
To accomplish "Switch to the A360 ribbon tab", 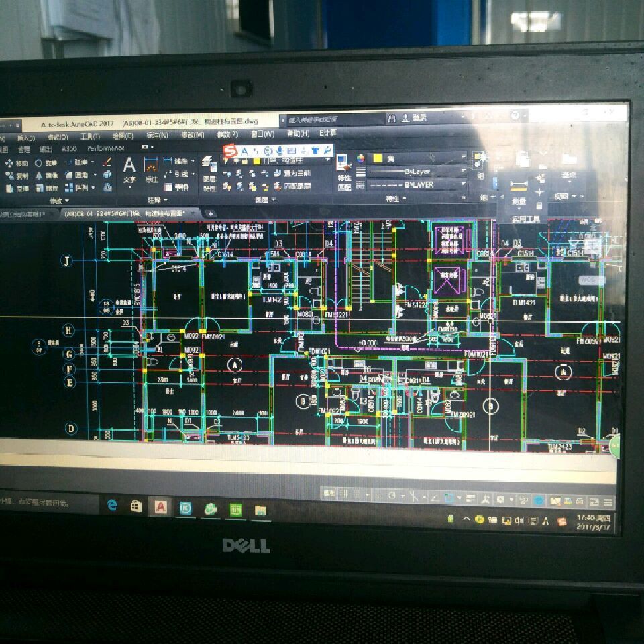I will point(69,149).
